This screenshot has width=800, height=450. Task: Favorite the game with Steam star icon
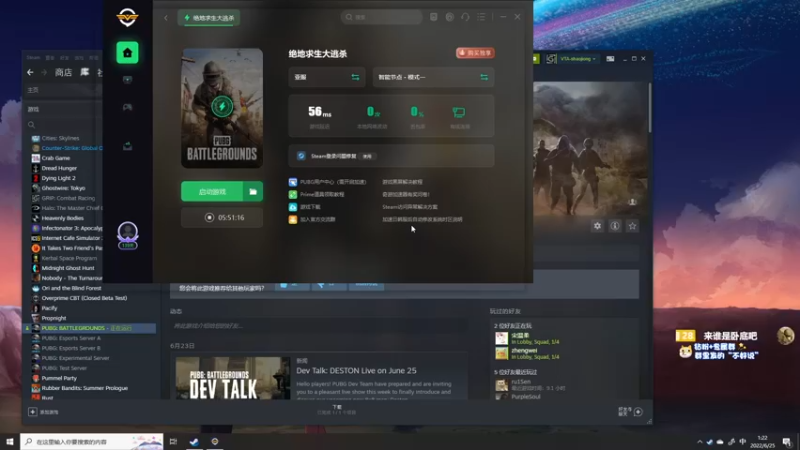[x=633, y=226]
